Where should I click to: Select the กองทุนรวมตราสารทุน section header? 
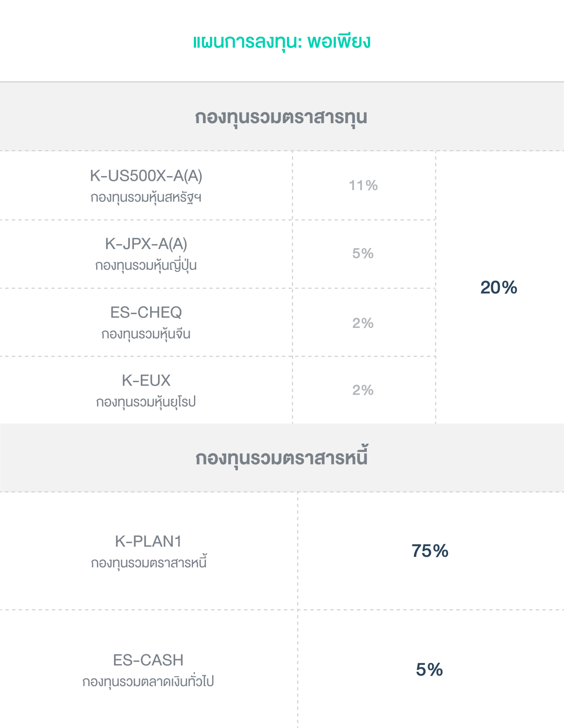[x=281, y=117]
